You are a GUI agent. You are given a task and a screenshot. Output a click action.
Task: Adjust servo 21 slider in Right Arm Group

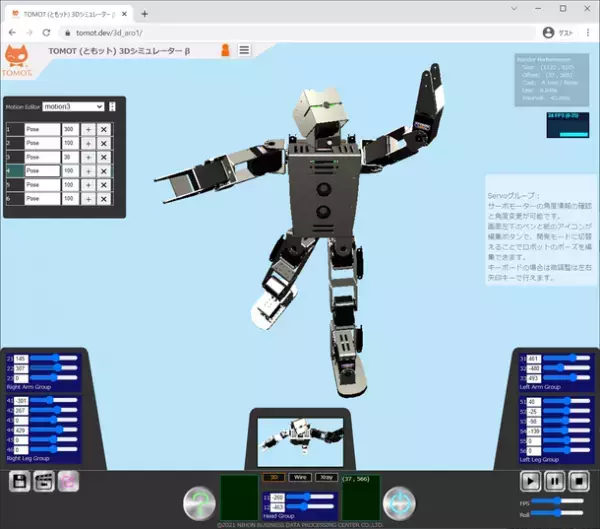pos(54,358)
